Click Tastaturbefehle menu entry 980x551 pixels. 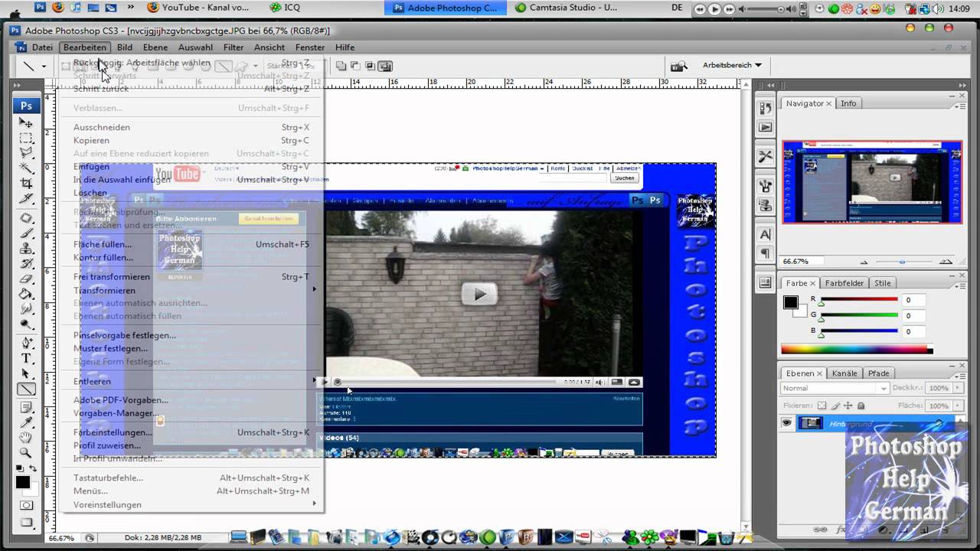[x=191, y=478]
